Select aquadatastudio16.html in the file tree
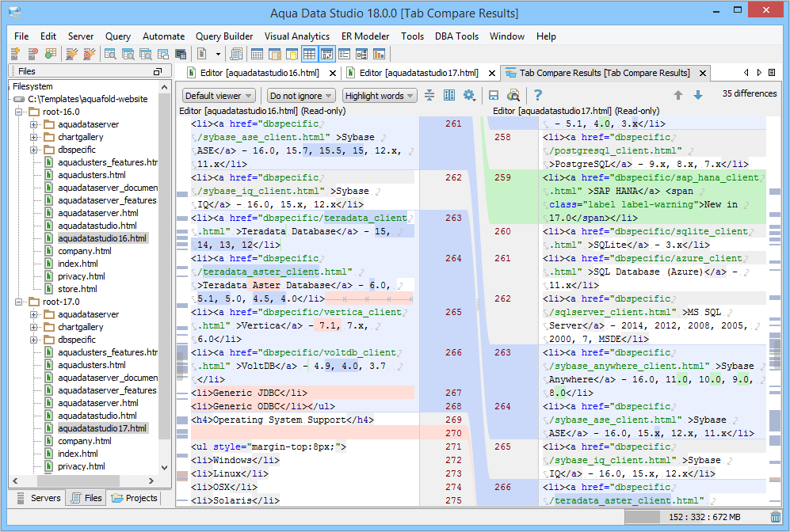Viewport: 790px width, 532px height. click(x=102, y=238)
